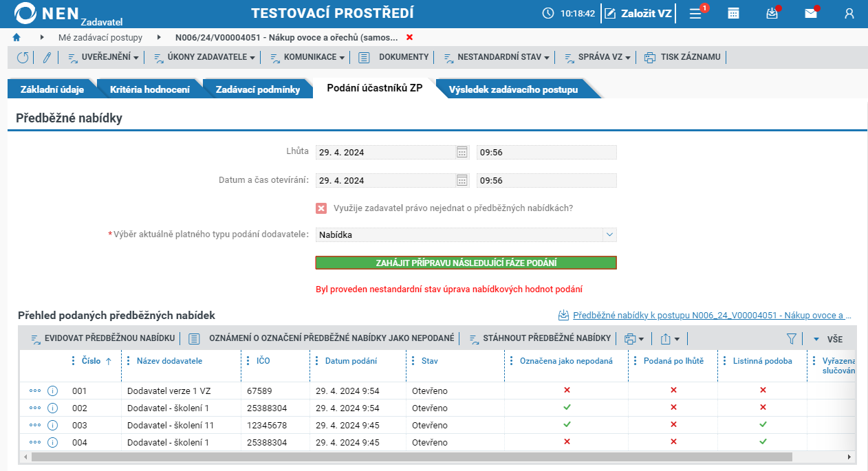Sort by Datum podání column header
This screenshot has width=868, height=471.
point(351,361)
